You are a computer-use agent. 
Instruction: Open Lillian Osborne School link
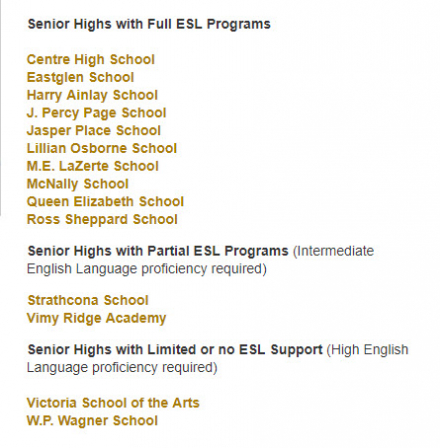(102, 148)
